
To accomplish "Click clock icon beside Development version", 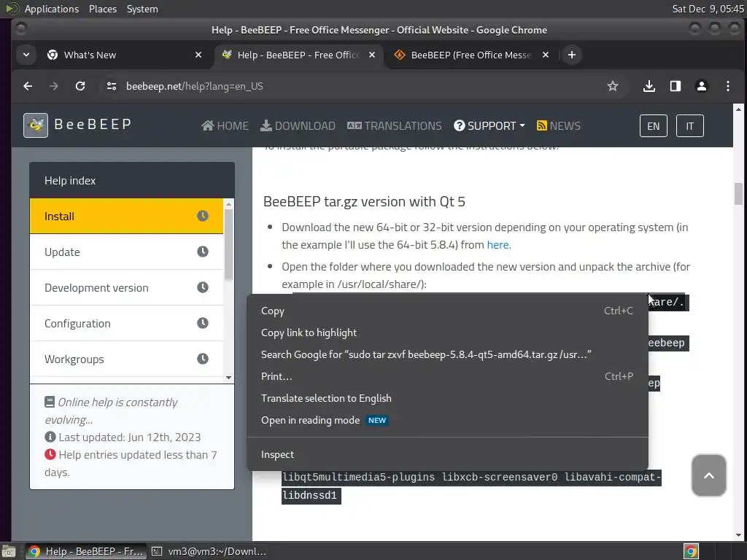I will (203, 287).
